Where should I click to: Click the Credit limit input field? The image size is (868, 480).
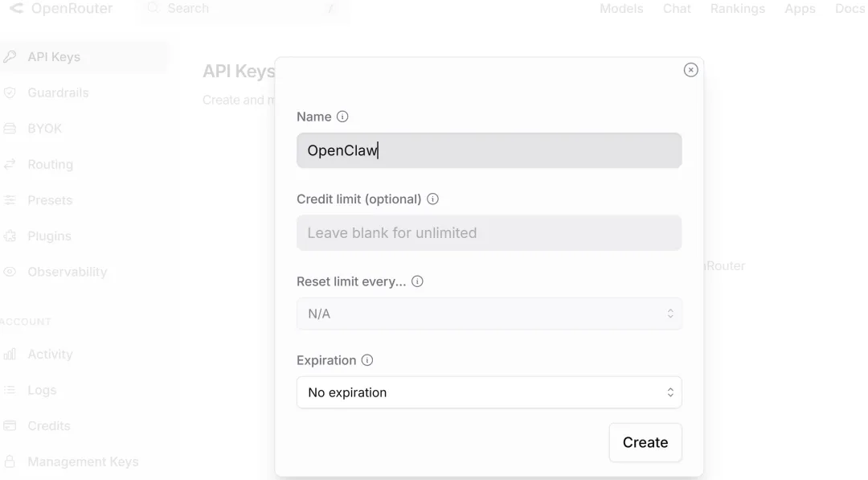[489, 233]
